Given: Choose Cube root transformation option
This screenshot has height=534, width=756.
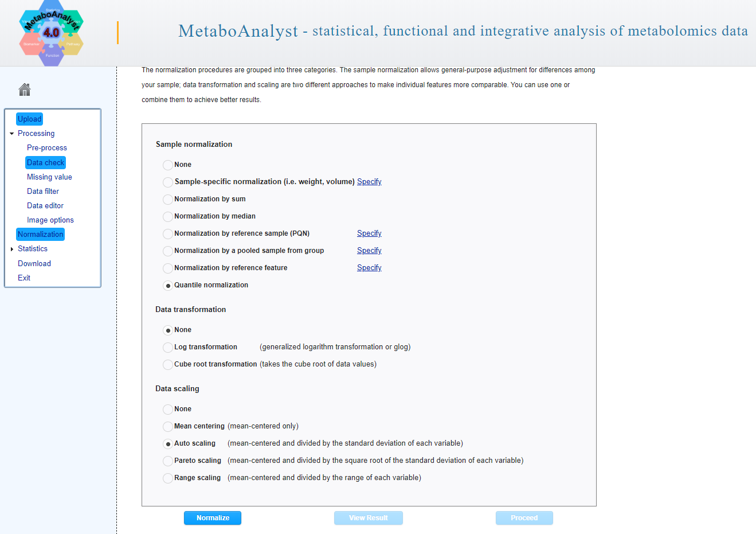Looking at the screenshot, I should 168,365.
